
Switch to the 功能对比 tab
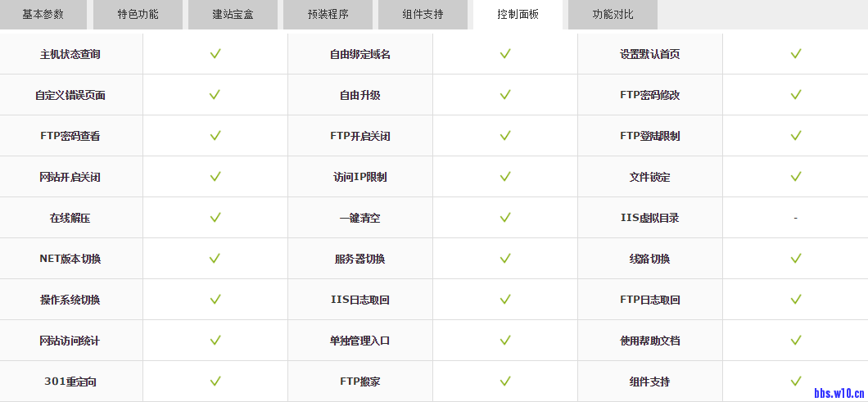click(613, 14)
